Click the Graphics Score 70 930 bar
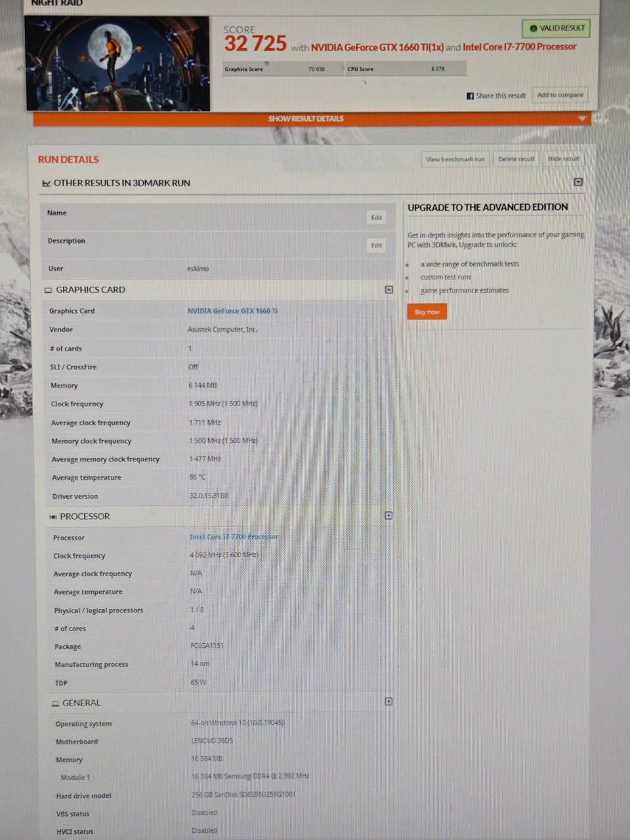 click(x=282, y=69)
